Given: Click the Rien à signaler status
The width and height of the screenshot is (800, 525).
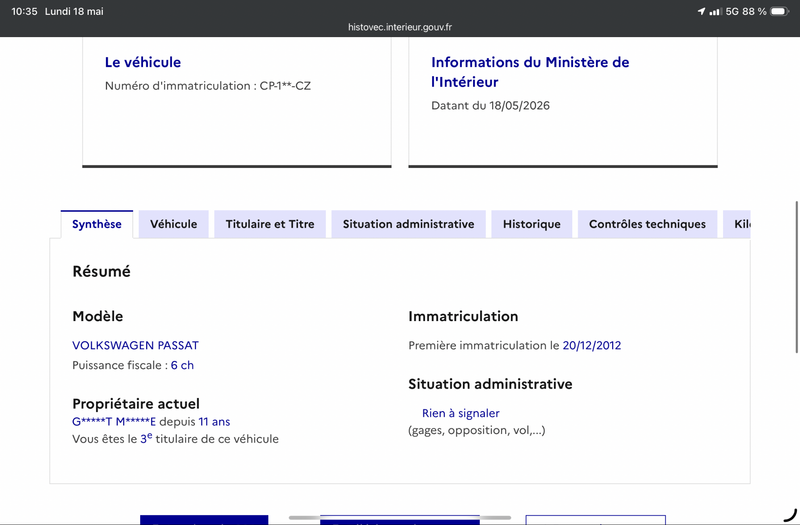Looking at the screenshot, I should (x=461, y=413).
